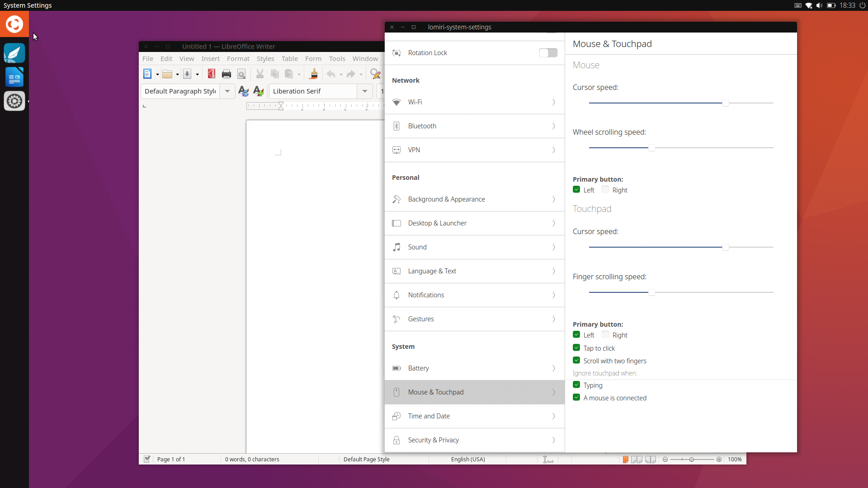Click the Paste icon in Writer toolbar
Viewport: 868px width, 488px height.
pyautogui.click(x=289, y=74)
